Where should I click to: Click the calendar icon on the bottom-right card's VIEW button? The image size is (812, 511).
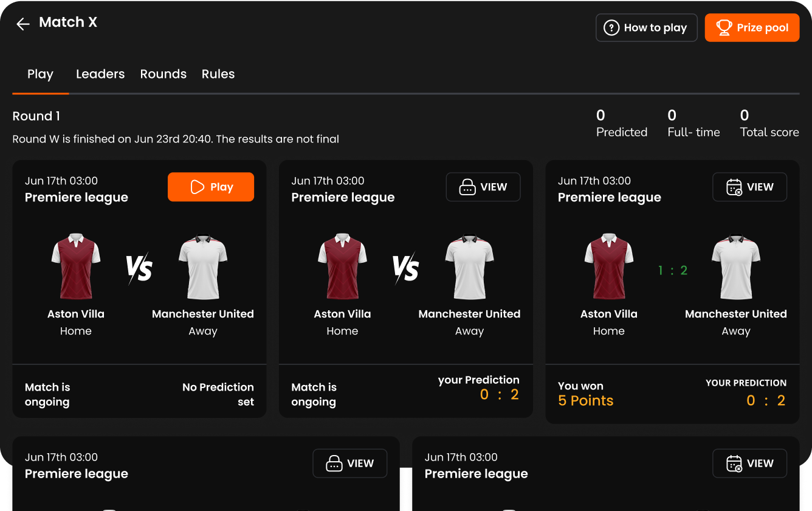(734, 464)
